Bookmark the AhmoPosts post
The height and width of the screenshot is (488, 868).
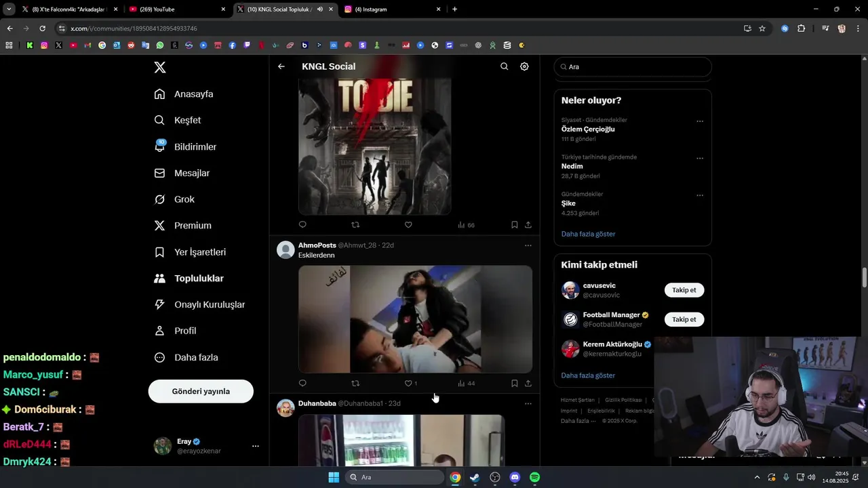514,383
